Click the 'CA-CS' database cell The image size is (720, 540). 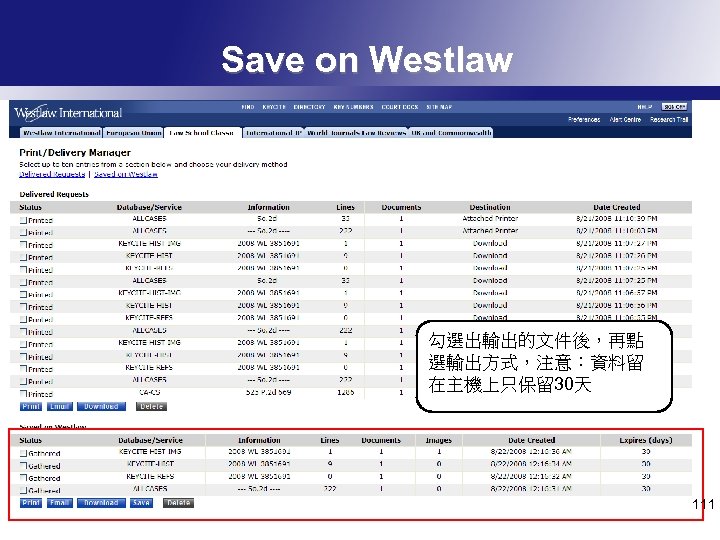click(150, 393)
